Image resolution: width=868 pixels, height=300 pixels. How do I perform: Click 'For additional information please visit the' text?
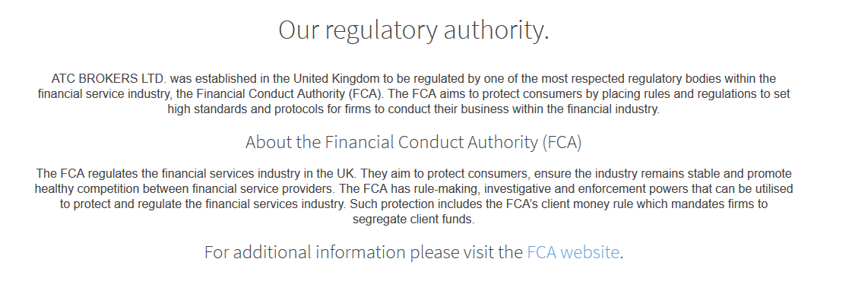pos(364,252)
